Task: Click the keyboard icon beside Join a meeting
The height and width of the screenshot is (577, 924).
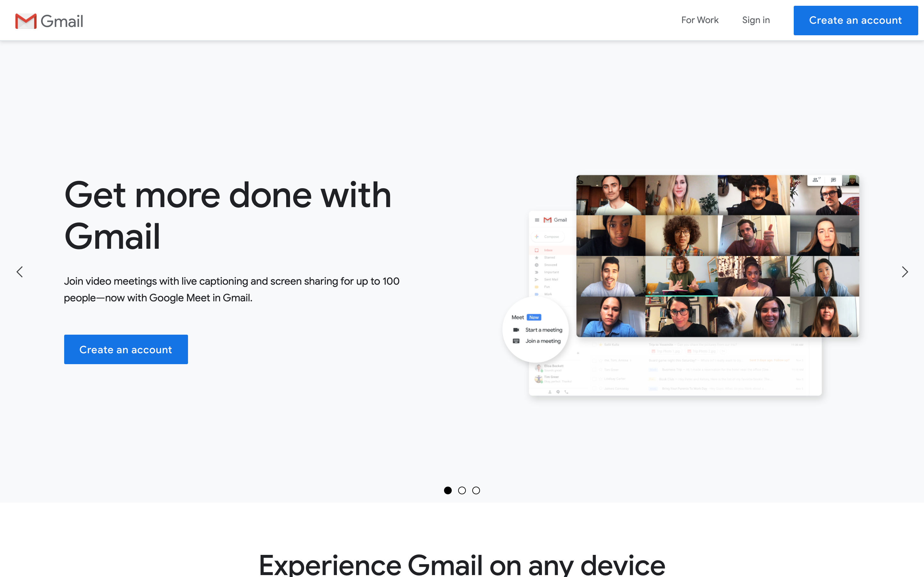Action: (516, 341)
